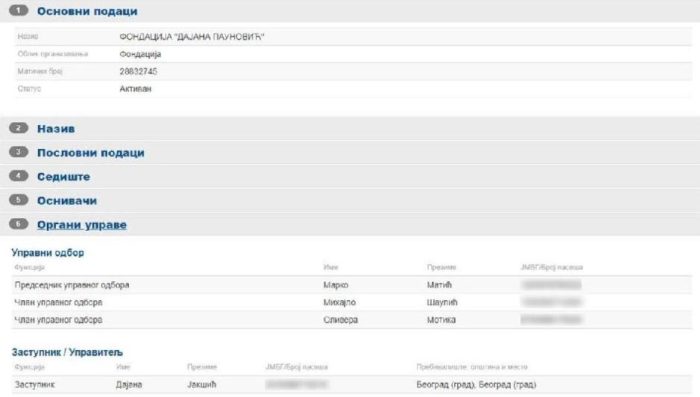Expand the Пословни подаци section
The image size is (700, 397).
[91, 153]
